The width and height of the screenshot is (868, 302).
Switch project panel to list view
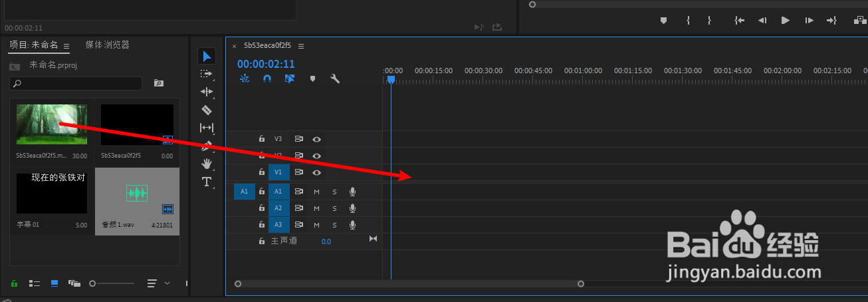pos(35,283)
